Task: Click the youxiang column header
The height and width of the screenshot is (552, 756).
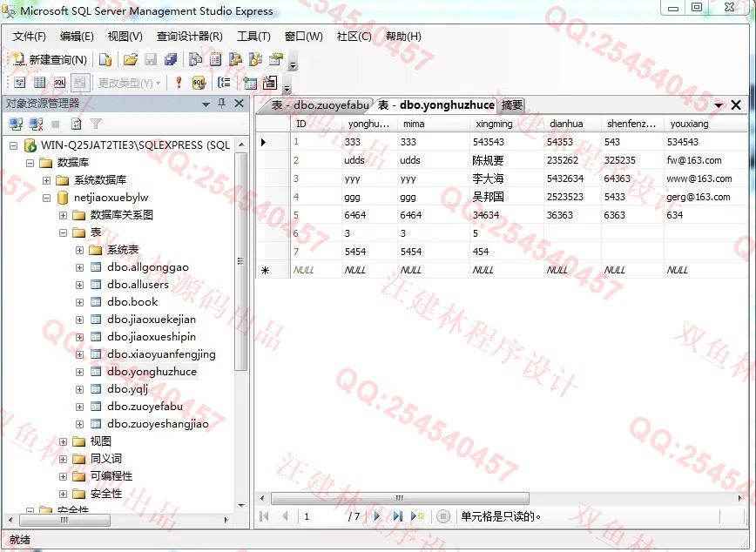Action: tap(705, 124)
